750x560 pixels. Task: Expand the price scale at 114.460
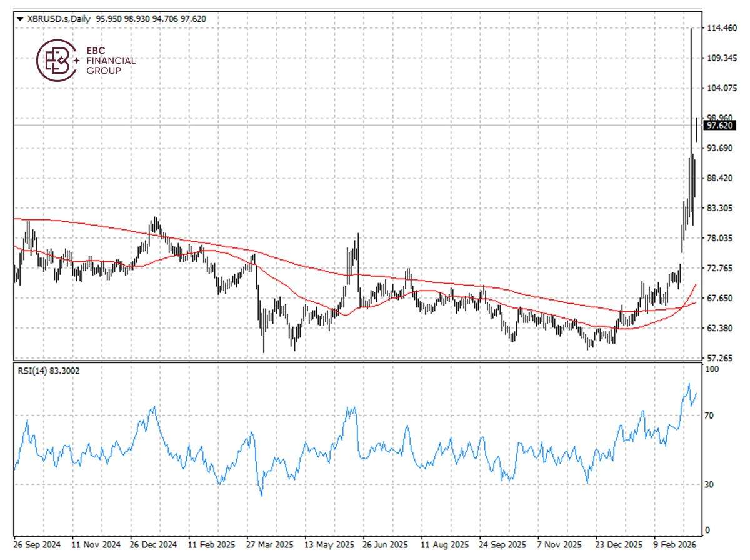pos(722,29)
